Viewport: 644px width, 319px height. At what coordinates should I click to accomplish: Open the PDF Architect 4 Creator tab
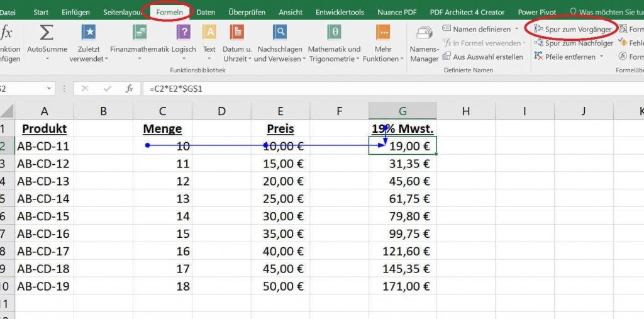(x=467, y=13)
